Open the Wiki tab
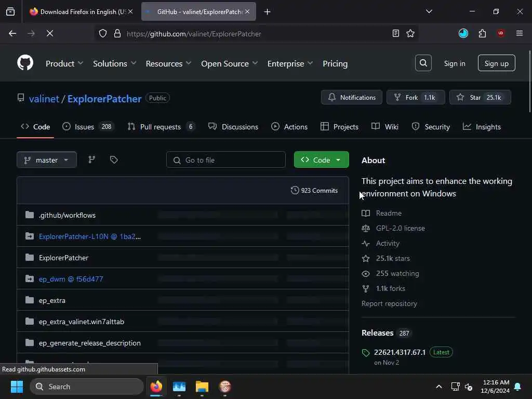This screenshot has width=532, height=399. [x=385, y=127]
